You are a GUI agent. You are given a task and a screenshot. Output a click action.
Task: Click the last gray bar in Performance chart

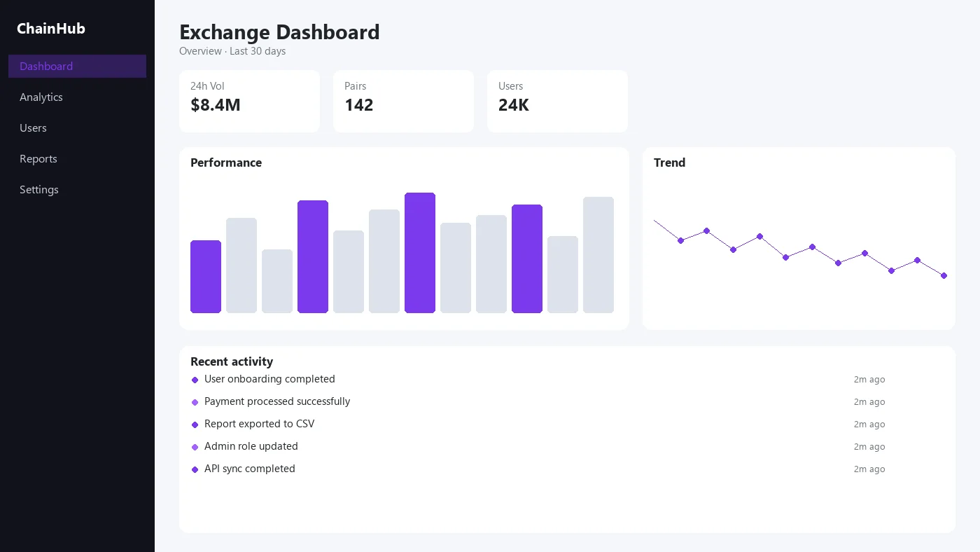coord(598,255)
